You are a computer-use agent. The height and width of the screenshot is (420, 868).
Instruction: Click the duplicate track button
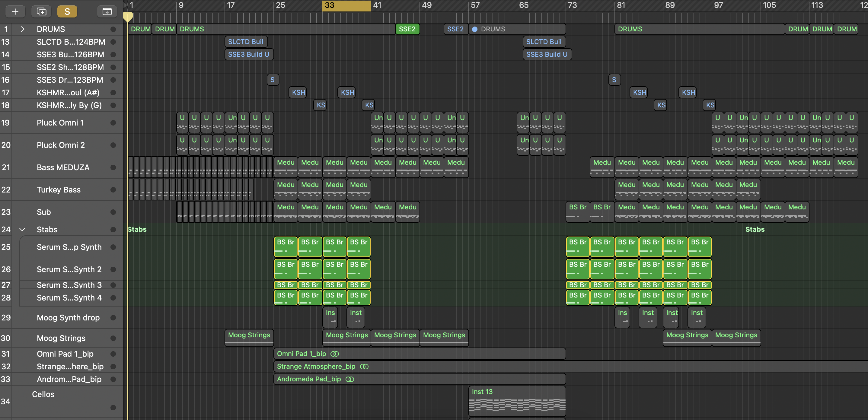point(41,12)
